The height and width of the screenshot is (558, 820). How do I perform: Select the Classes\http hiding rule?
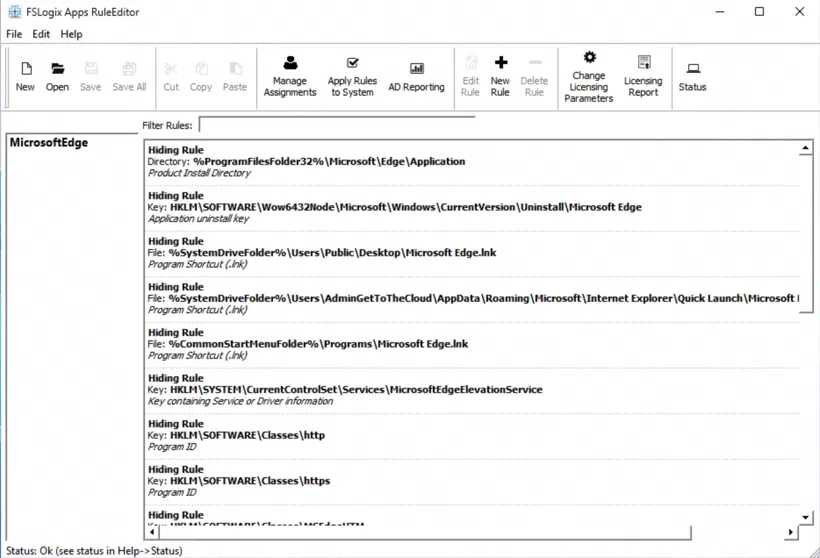473,435
